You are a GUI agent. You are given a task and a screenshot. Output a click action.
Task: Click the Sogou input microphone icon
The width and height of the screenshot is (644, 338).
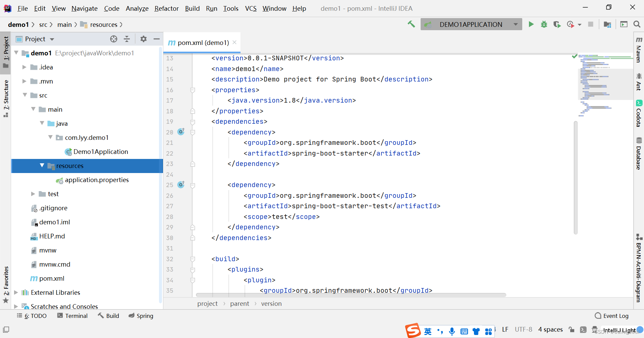[x=452, y=331]
